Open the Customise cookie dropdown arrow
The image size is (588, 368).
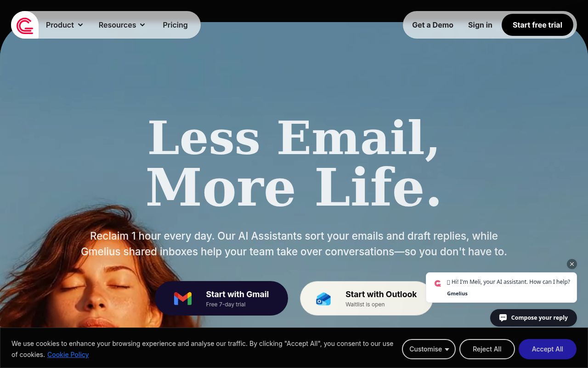pyautogui.click(x=447, y=350)
